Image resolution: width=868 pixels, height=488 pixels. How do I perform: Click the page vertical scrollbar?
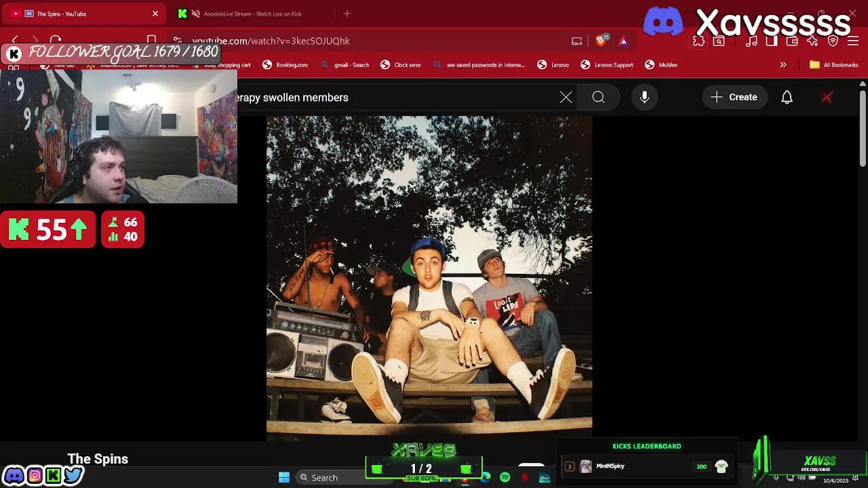(x=863, y=129)
